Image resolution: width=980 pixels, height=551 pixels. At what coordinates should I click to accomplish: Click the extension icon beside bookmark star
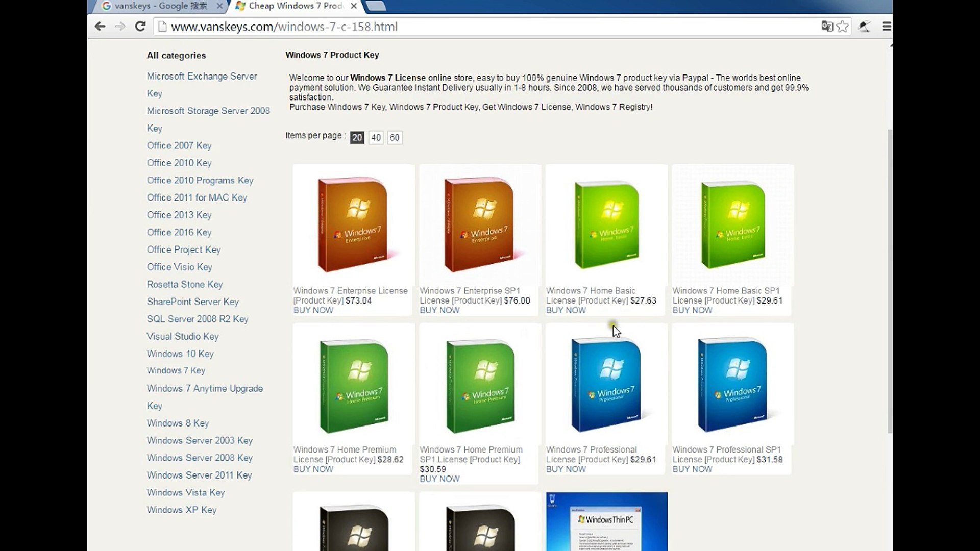tap(864, 27)
